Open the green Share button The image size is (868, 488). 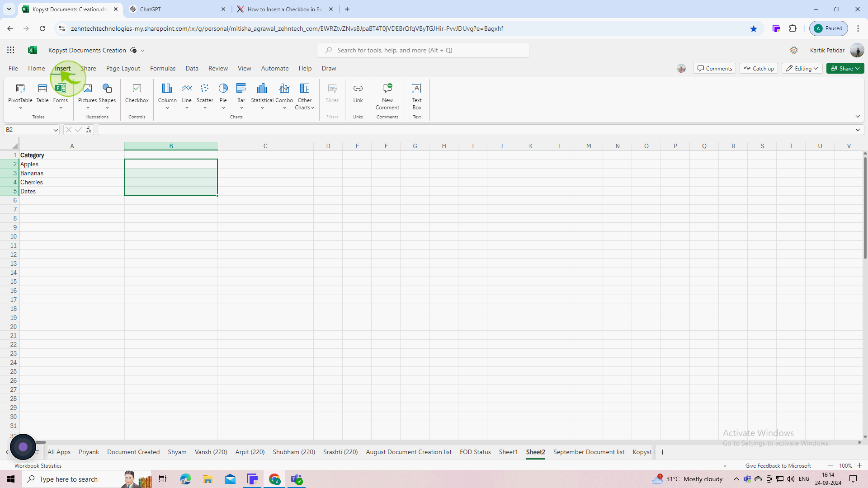click(845, 68)
